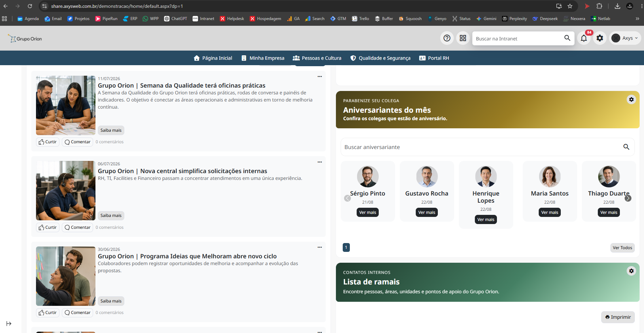This screenshot has width=644, height=333.
Task: Click the Imprimir button
Action: (618, 317)
